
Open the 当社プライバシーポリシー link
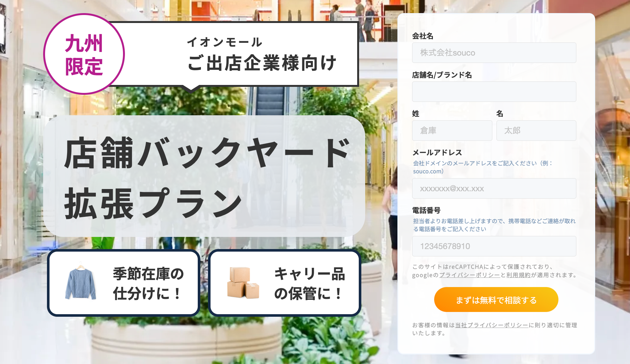[492, 325]
